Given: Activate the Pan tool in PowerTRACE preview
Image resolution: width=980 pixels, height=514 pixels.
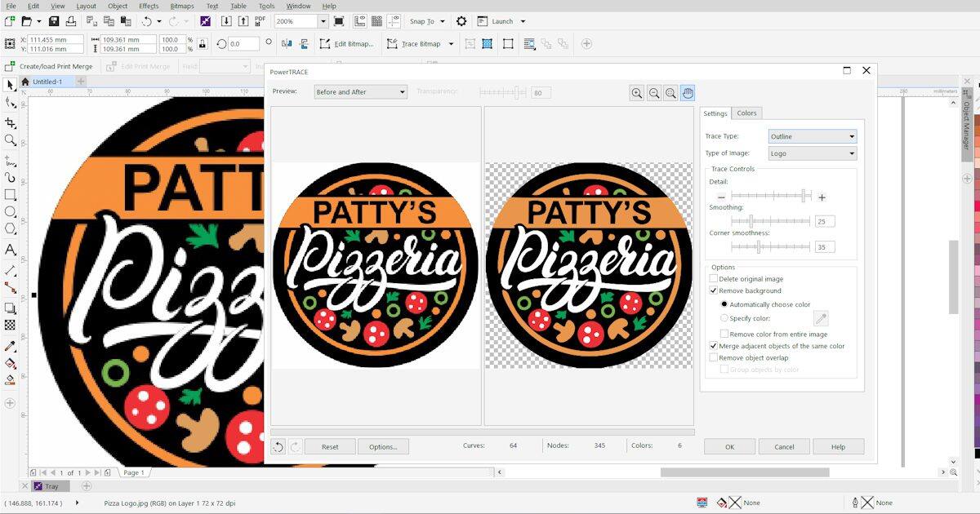Looking at the screenshot, I should coord(688,93).
